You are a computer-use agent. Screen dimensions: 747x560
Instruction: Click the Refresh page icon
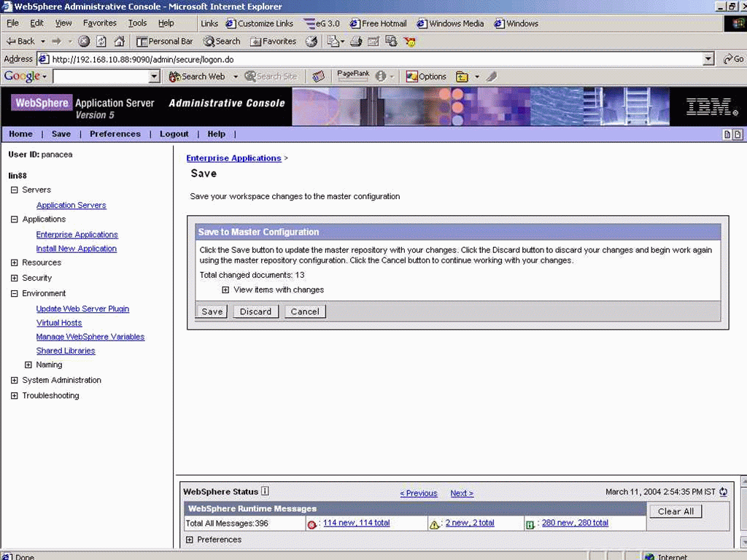[101, 42]
